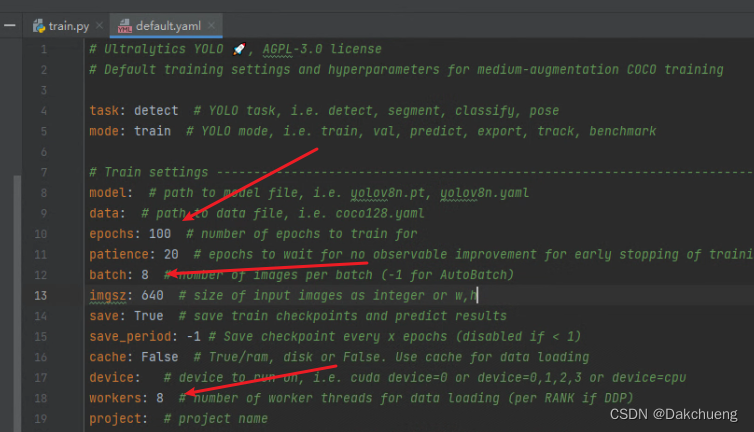Click the yolov8n.pt text in the model comment
The height and width of the screenshot is (432, 754).
coord(388,193)
